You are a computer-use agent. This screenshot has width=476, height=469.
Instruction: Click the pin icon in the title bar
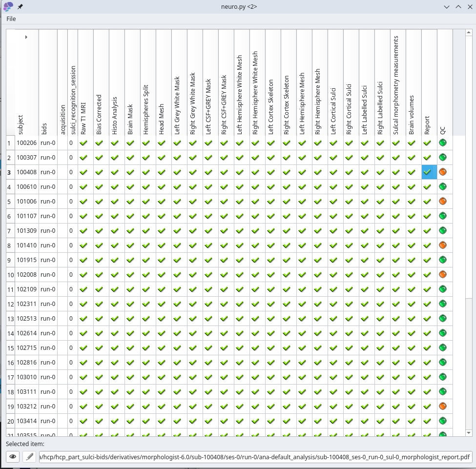pos(20,6)
